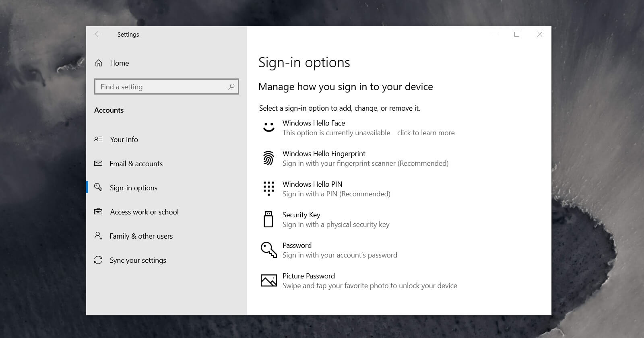Click the Password key icon
The height and width of the screenshot is (338, 644).
(268, 250)
